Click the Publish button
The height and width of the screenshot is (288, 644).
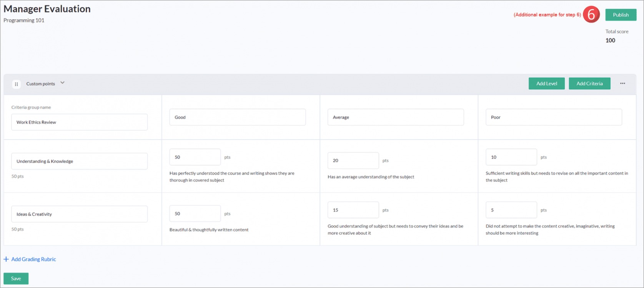point(621,15)
